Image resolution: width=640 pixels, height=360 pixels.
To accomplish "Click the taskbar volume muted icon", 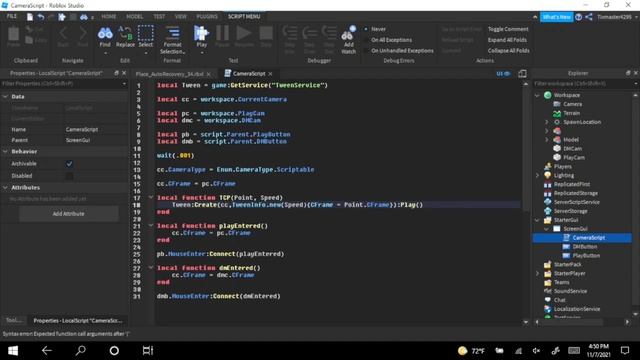I will point(536,351).
